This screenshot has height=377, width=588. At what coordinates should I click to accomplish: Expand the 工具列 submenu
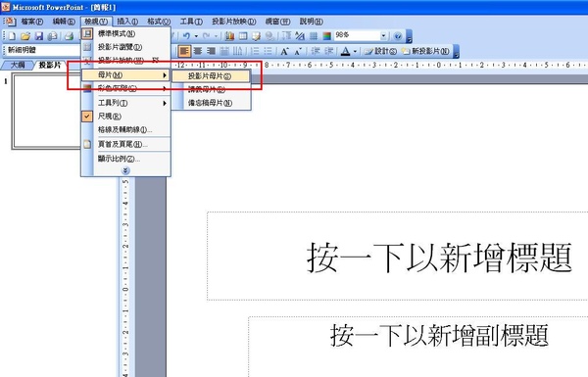[x=125, y=103]
